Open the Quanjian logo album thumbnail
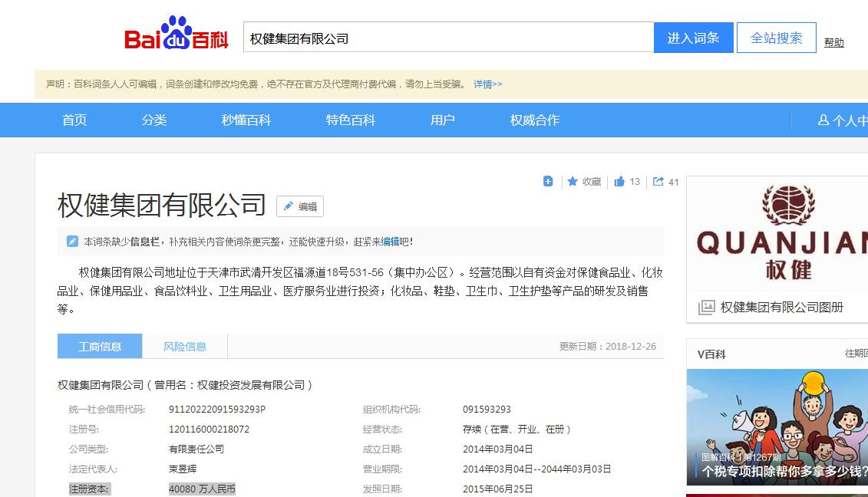This screenshot has height=497, width=868. pos(777,234)
